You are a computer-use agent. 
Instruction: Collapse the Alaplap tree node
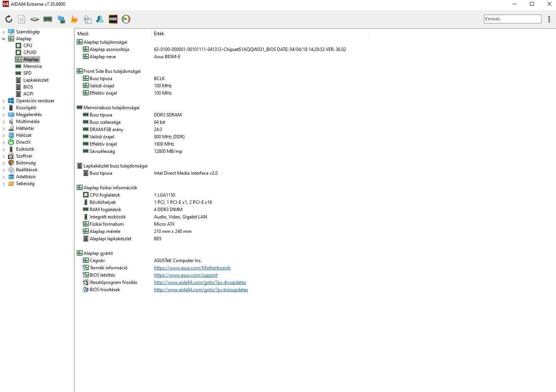click(x=4, y=39)
